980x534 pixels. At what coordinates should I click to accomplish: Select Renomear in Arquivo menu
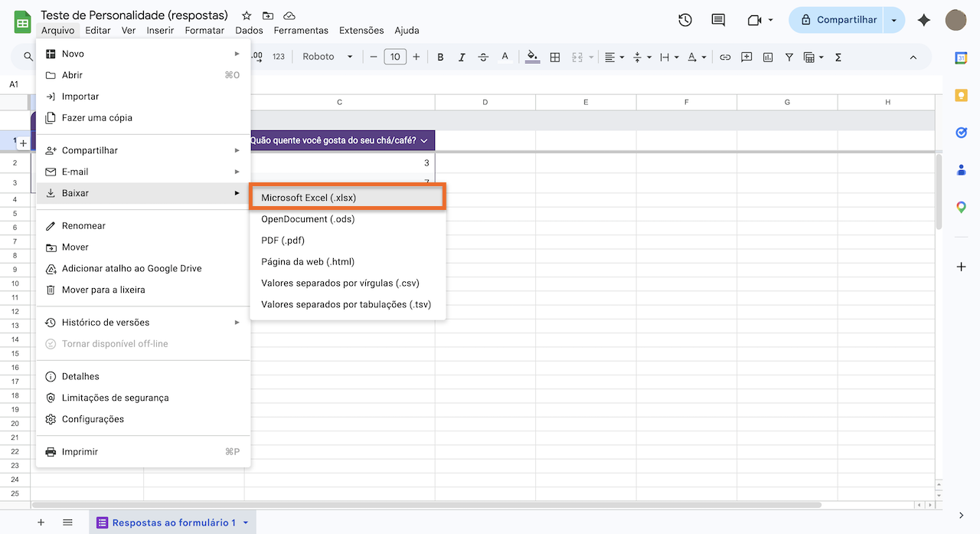(143, 226)
